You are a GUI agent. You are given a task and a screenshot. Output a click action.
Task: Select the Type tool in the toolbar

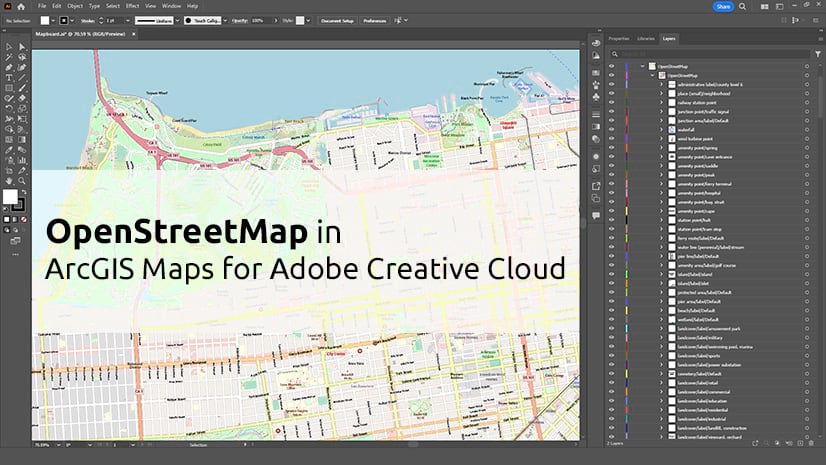pyautogui.click(x=8, y=78)
